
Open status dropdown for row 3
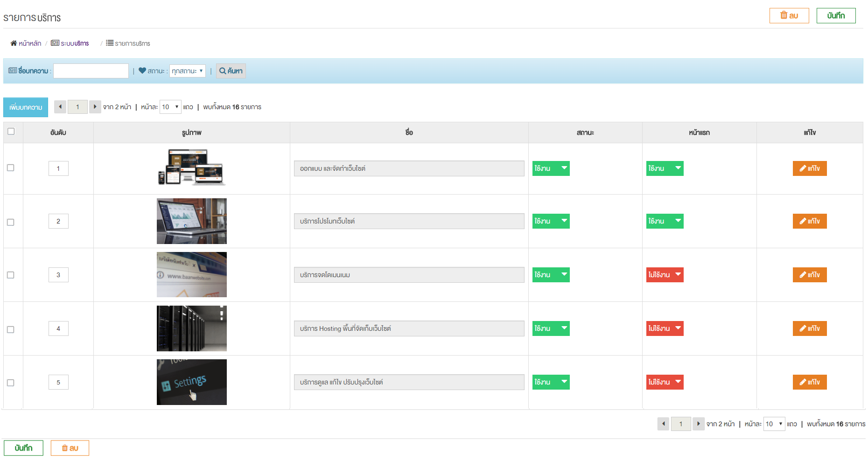coord(551,275)
